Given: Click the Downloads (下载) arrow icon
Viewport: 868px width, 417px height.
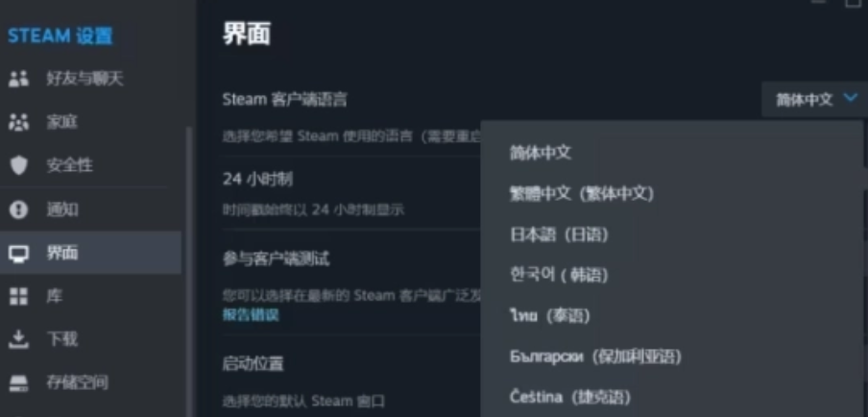Looking at the screenshot, I should point(19,339).
